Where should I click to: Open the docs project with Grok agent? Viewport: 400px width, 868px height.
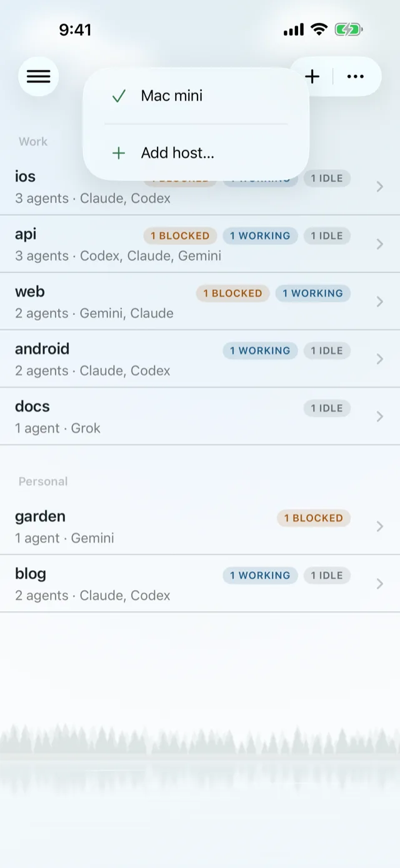[200, 417]
